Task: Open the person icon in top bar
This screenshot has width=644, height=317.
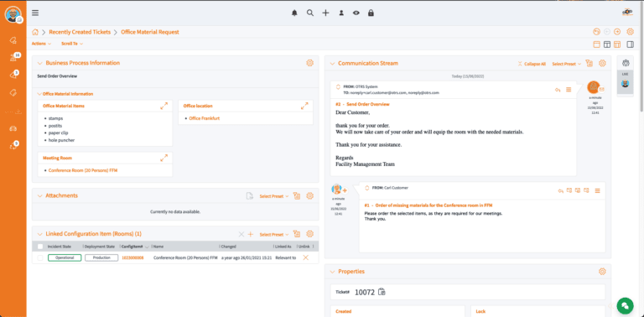Action: [341, 13]
